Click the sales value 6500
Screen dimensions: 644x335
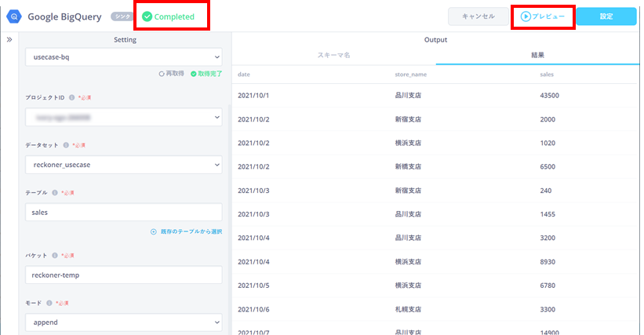pos(548,166)
